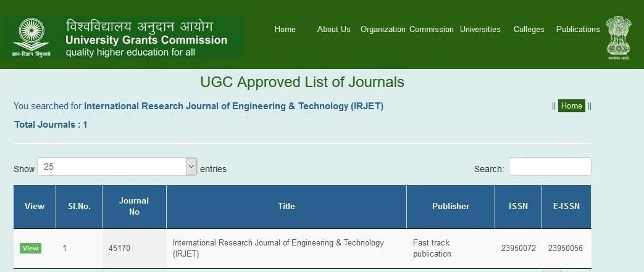The image size is (644, 272).
Task: Open the Colleges menu
Action: [529, 29]
